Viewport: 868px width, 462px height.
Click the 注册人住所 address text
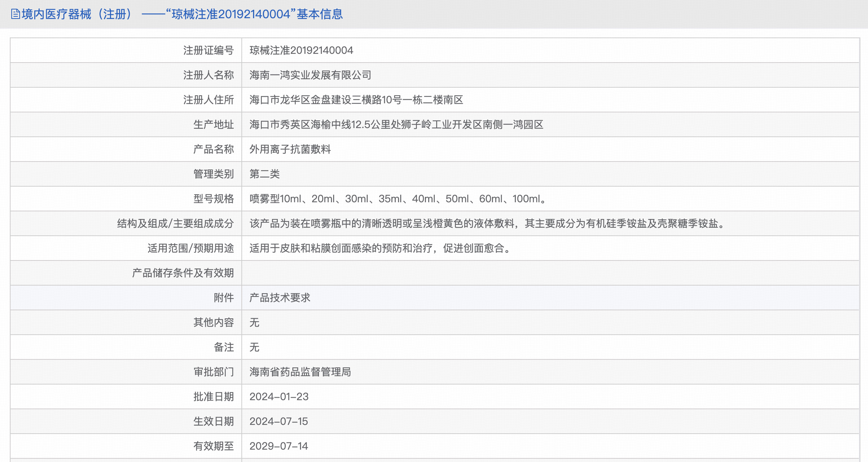(x=356, y=100)
